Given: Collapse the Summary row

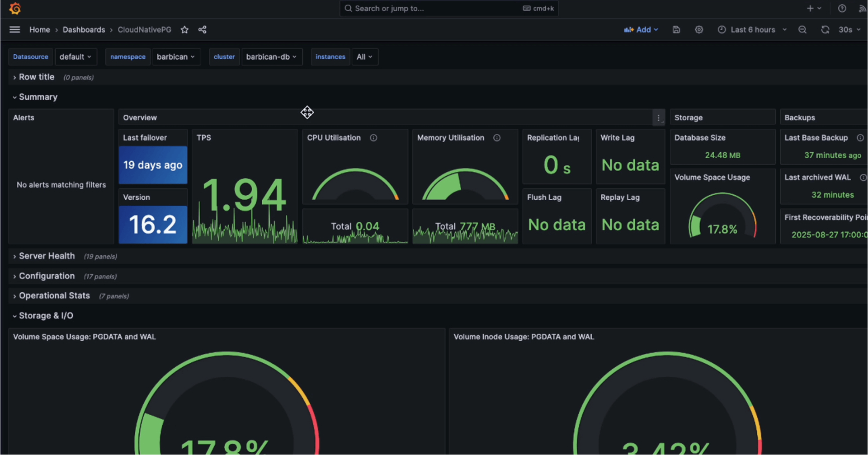Looking at the screenshot, I should click(38, 97).
